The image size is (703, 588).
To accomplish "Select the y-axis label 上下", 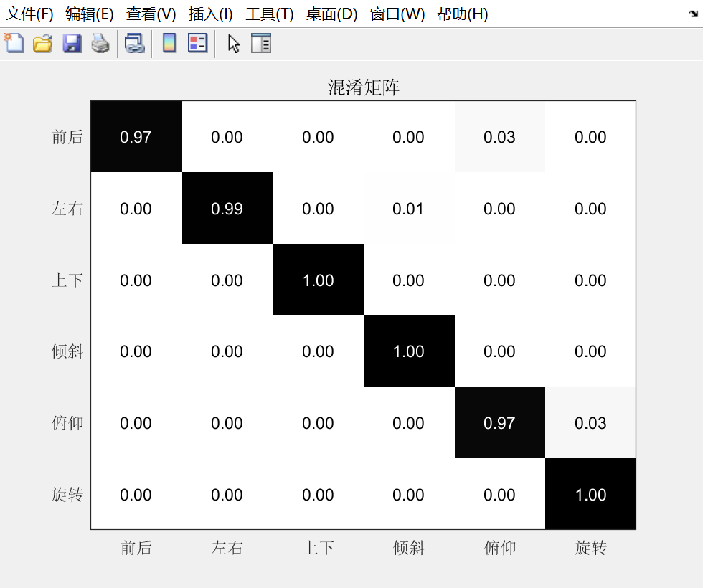I will pos(67,280).
